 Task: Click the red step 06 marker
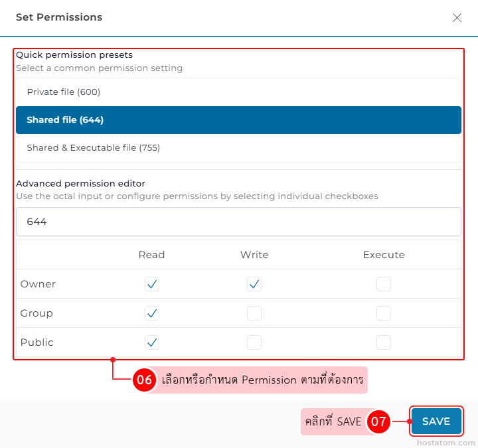[x=144, y=380]
